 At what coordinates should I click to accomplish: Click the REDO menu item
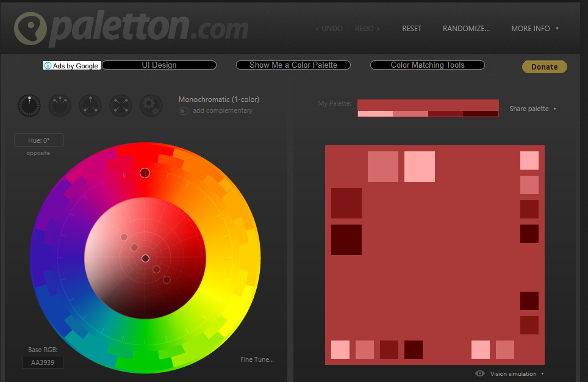367,29
